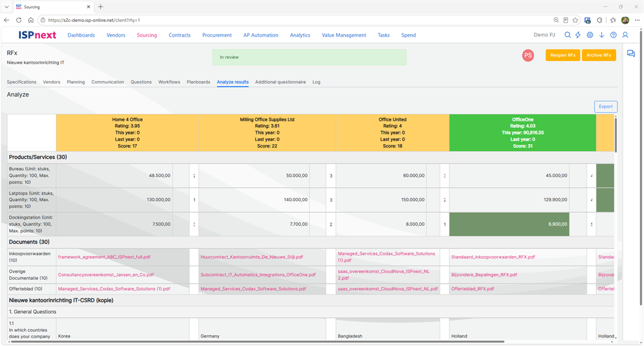644x346 pixels.
Task: Open Subcontract_IT_Automatics_Integrations_OfficeOne.pdf
Action: (258, 275)
